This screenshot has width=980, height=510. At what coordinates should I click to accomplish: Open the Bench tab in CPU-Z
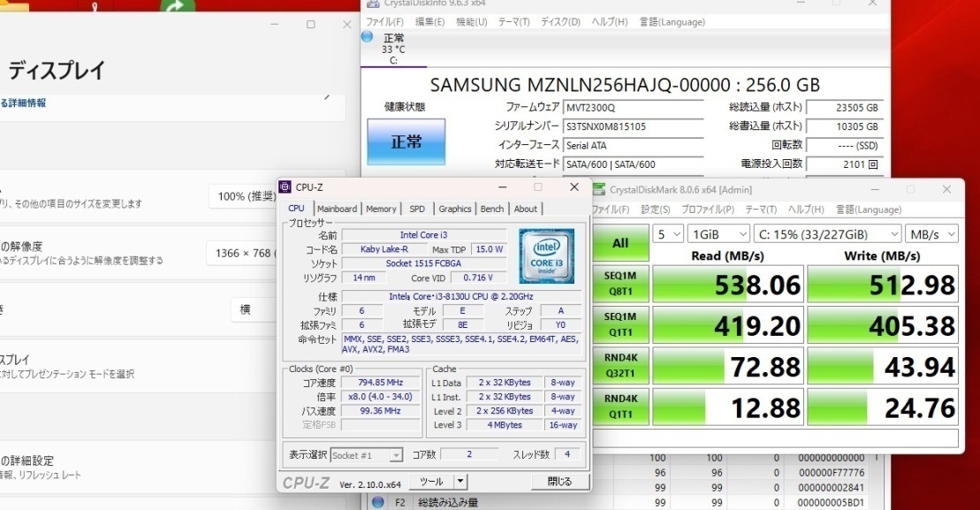pyautogui.click(x=492, y=209)
